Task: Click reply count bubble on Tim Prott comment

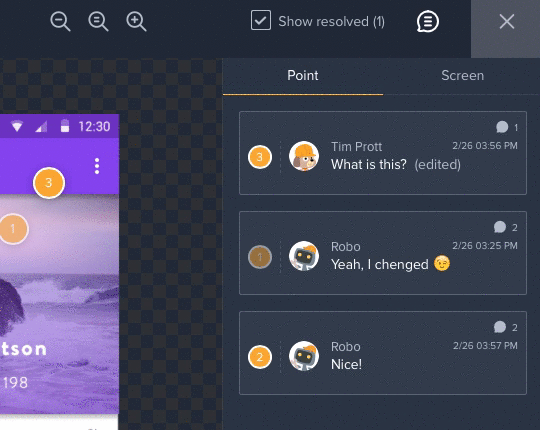Action: point(507,127)
